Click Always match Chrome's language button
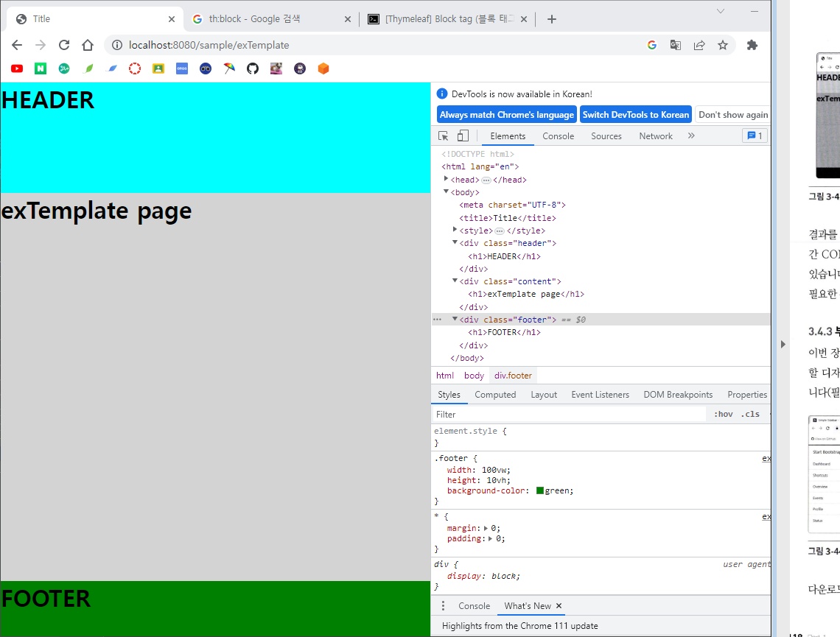 (507, 115)
